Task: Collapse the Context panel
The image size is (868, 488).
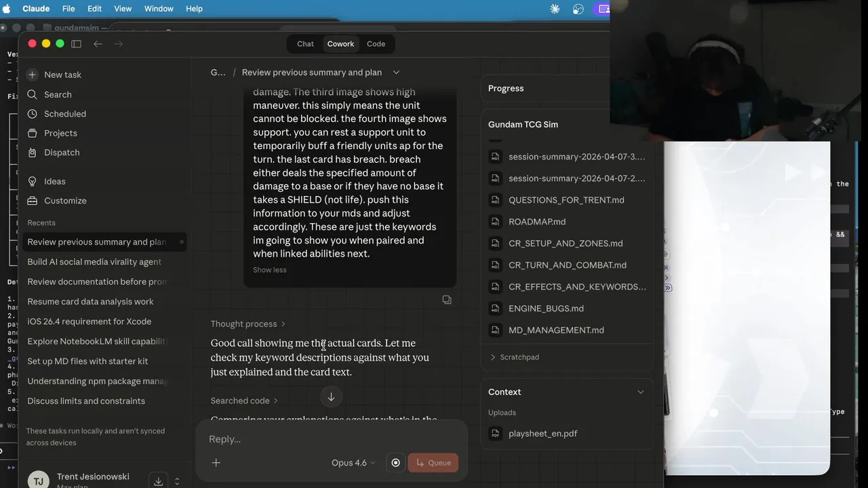Action: tap(640, 392)
